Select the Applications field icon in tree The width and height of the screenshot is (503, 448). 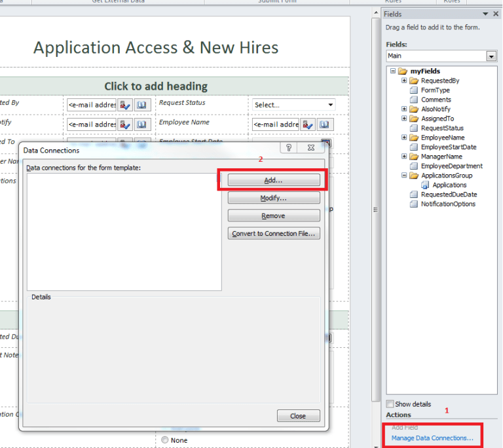(x=425, y=185)
